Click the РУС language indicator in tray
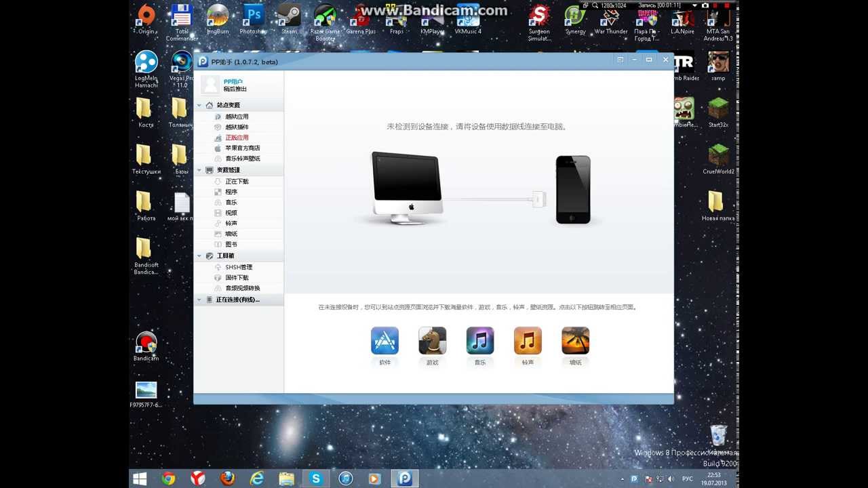The height and width of the screenshot is (488, 868). pos(688,479)
